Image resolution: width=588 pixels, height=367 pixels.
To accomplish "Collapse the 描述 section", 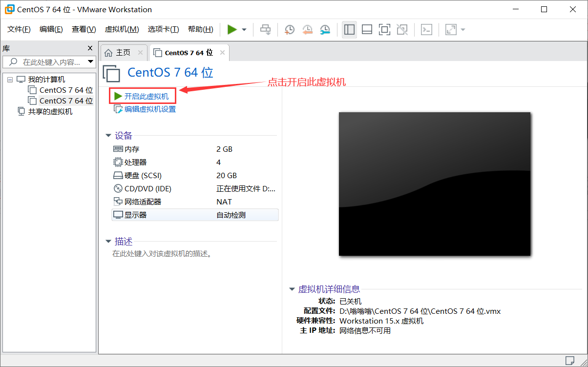I will pos(108,242).
